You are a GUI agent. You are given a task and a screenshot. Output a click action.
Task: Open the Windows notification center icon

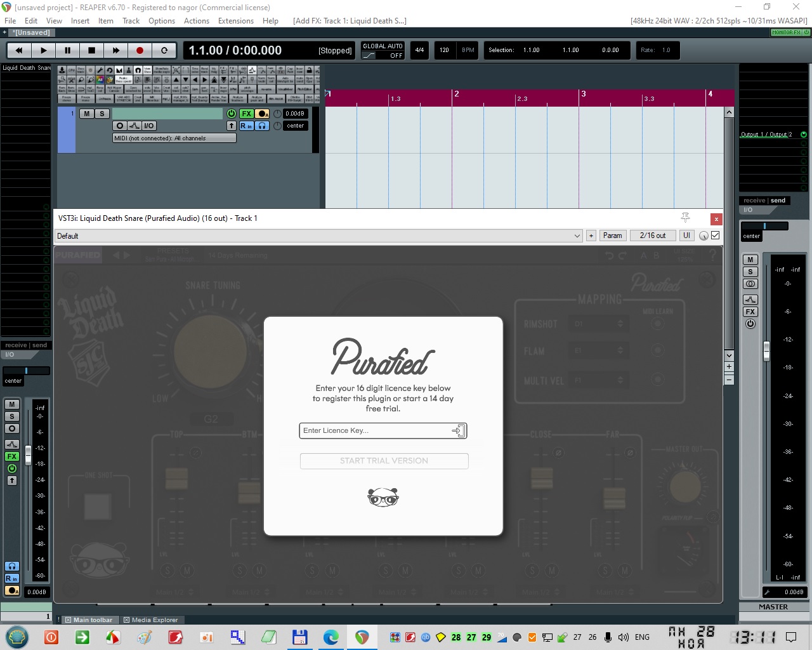click(x=791, y=637)
